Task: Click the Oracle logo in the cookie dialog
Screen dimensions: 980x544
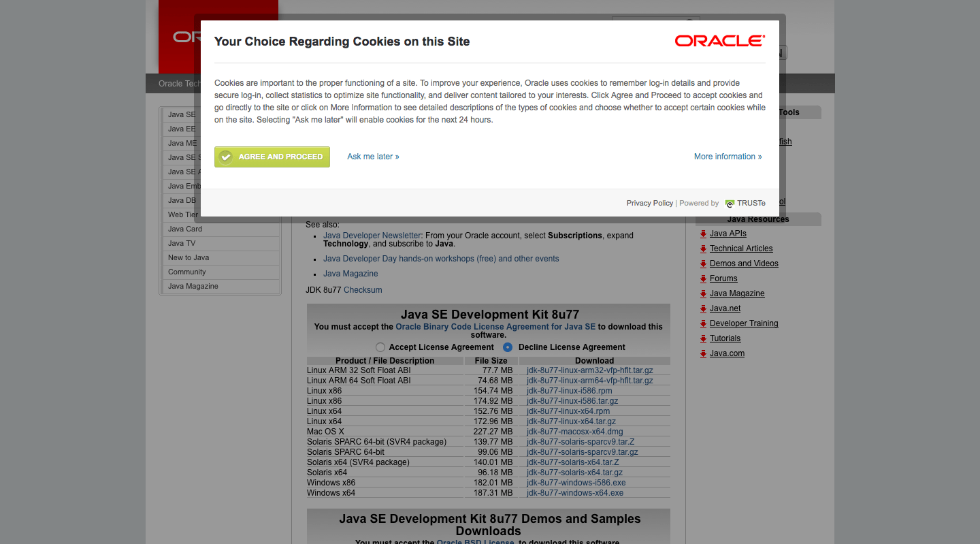Action: tap(720, 42)
